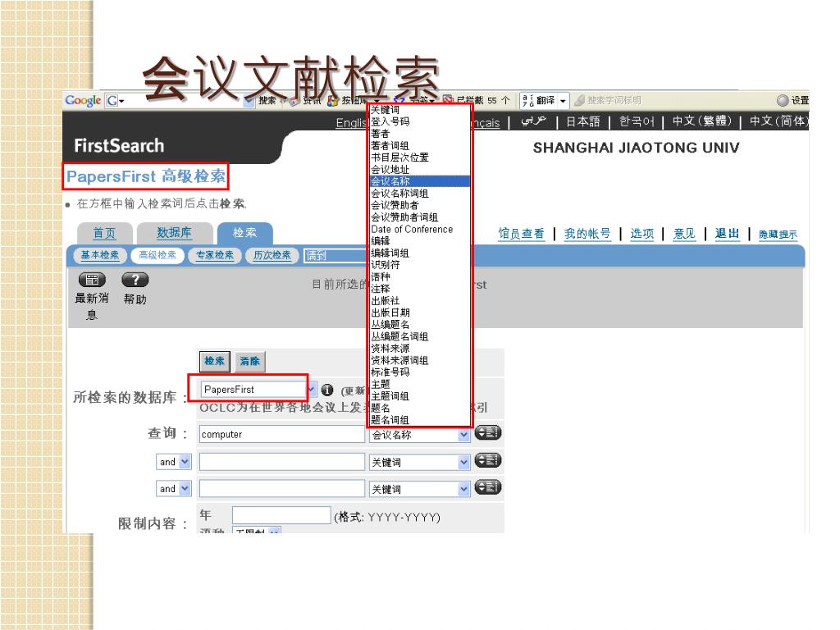Switch to the 首页 tab
The width and height of the screenshot is (840, 630).
(104, 233)
